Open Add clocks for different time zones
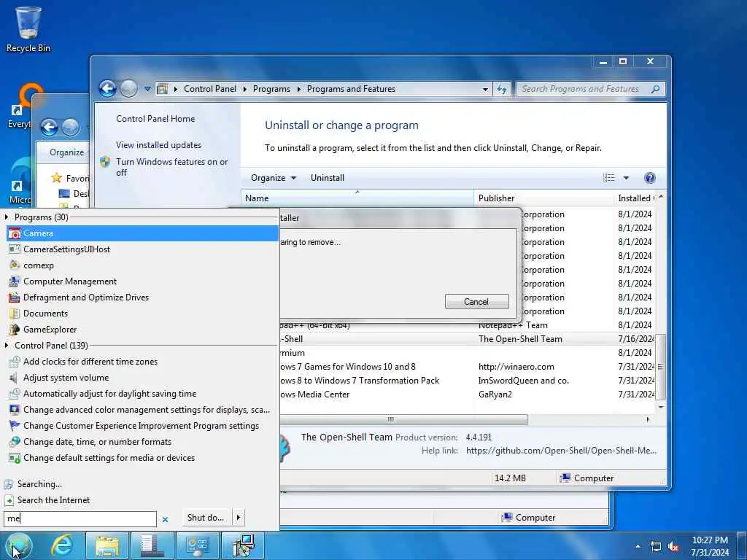This screenshot has width=747, height=560. 142,362
